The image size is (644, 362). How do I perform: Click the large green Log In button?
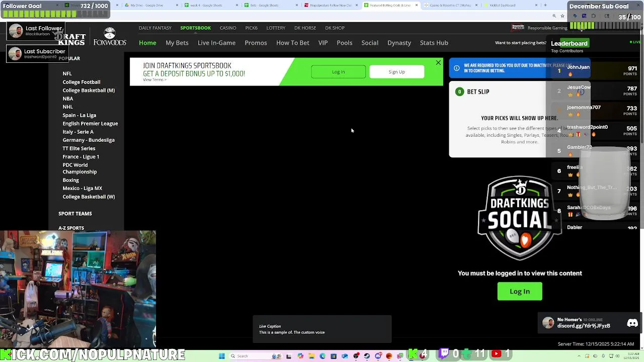pyautogui.click(x=520, y=291)
